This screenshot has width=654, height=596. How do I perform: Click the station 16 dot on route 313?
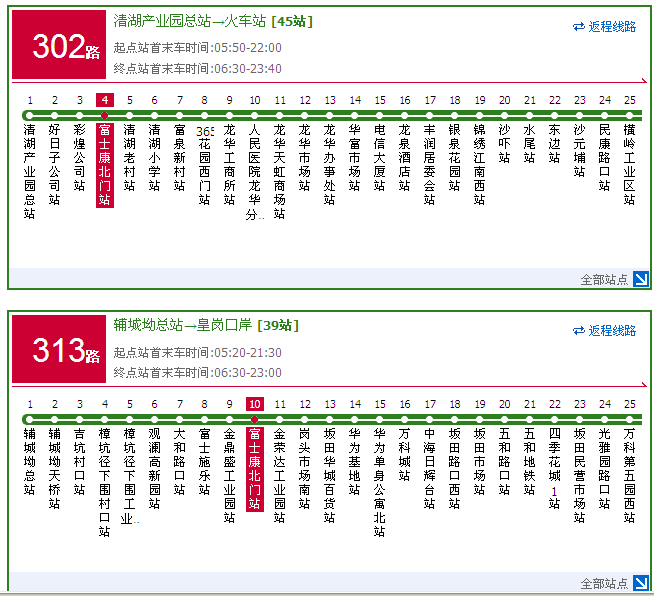click(404, 419)
